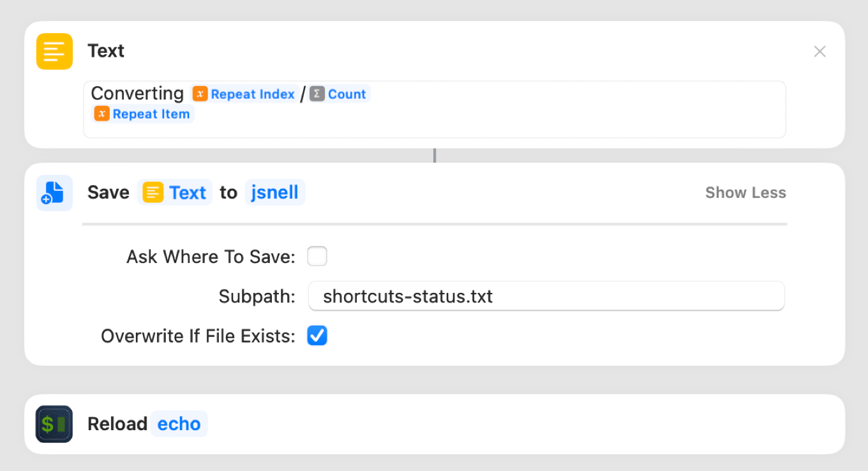Remove the Text action with the X
Image resolution: width=868 pixels, height=471 pixels.
coord(819,52)
